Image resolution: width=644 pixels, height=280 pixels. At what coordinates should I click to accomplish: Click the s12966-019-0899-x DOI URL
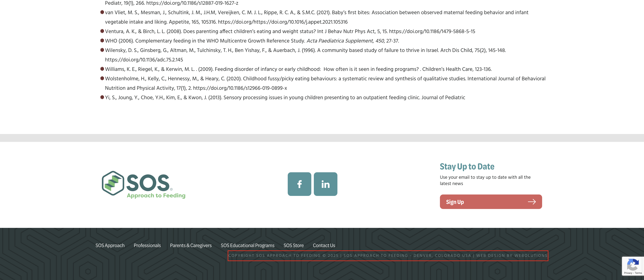point(240,88)
